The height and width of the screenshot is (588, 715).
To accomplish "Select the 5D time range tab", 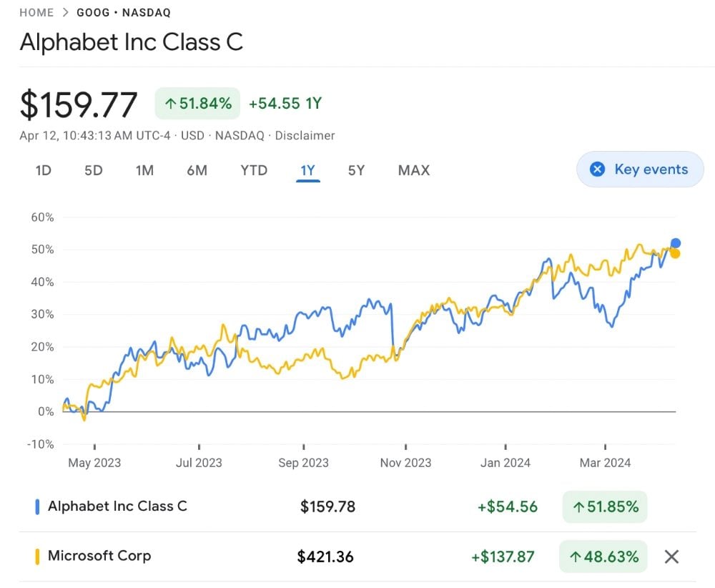I will pyautogui.click(x=94, y=170).
